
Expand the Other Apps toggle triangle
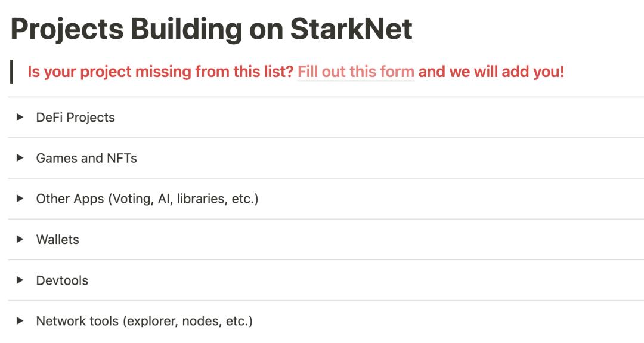20,199
